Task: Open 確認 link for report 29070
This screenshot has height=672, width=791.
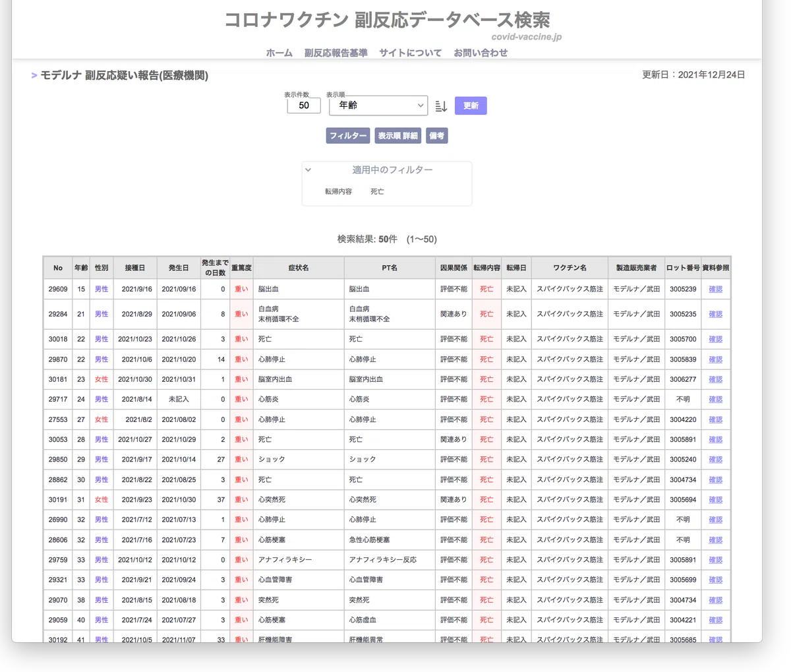Action: point(715,599)
